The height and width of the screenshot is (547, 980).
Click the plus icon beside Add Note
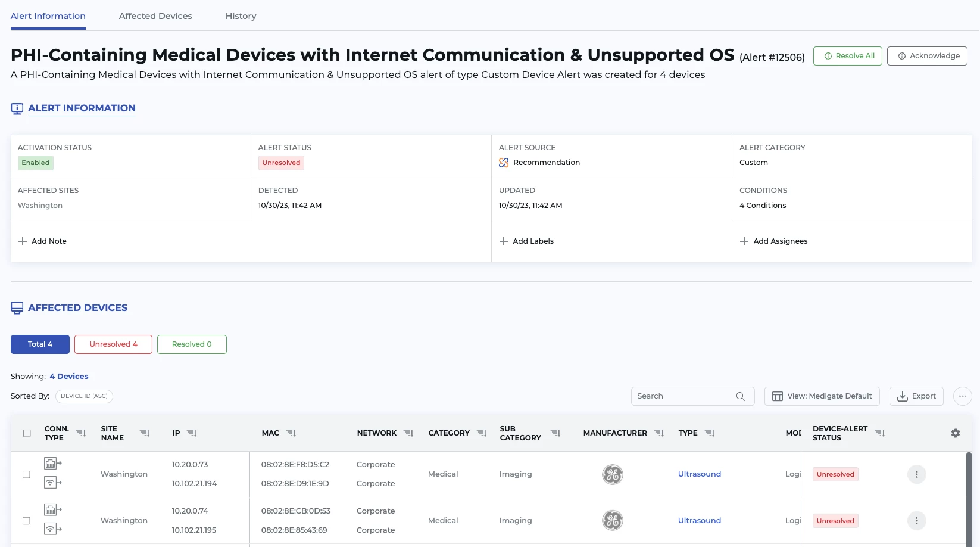coord(23,241)
